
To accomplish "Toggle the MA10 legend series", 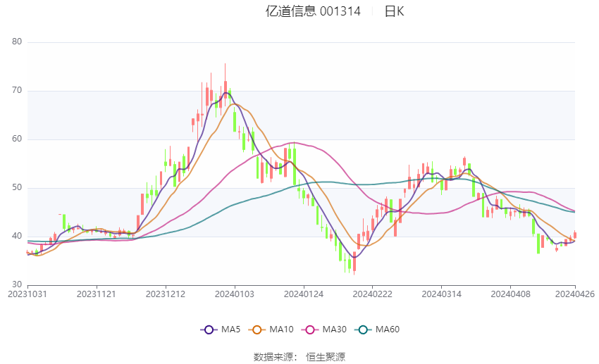I will [271, 330].
